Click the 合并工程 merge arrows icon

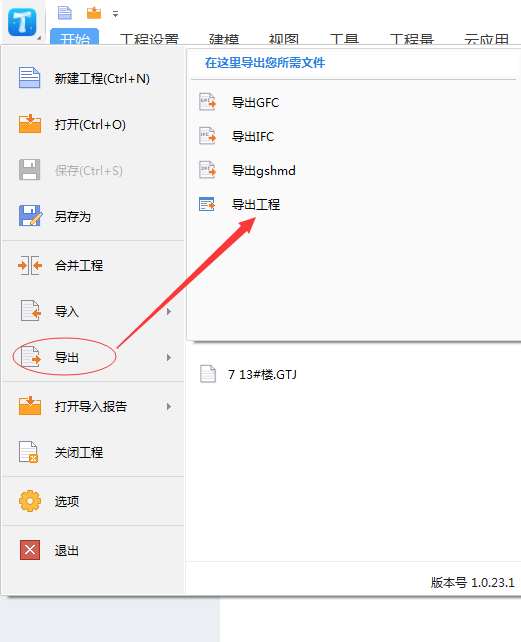[x=30, y=265]
